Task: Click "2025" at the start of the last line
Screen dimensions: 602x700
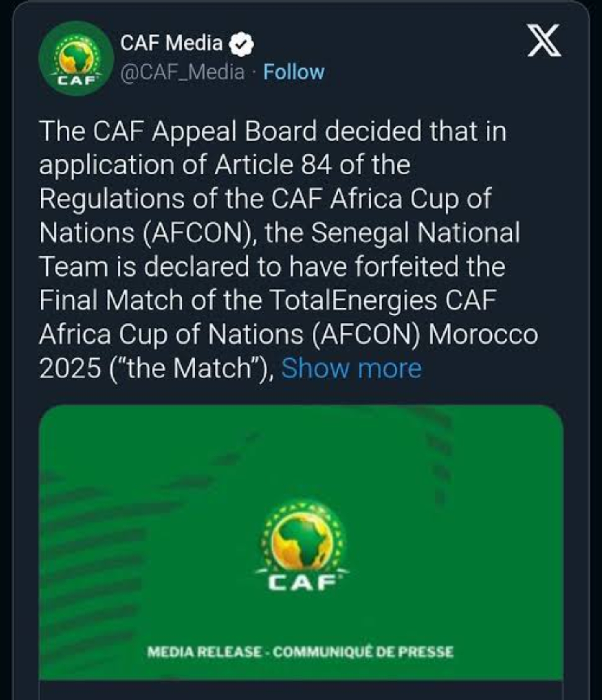Action: point(70,369)
